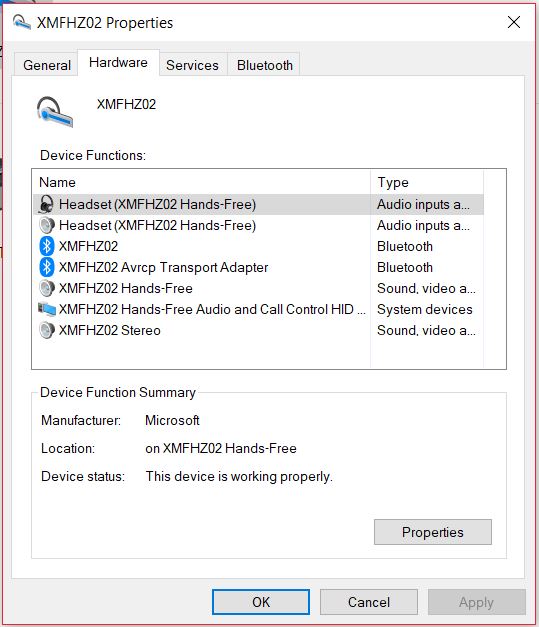Click the headphone icon of highlighted Headset row
This screenshot has height=627, width=539.
[x=47, y=204]
